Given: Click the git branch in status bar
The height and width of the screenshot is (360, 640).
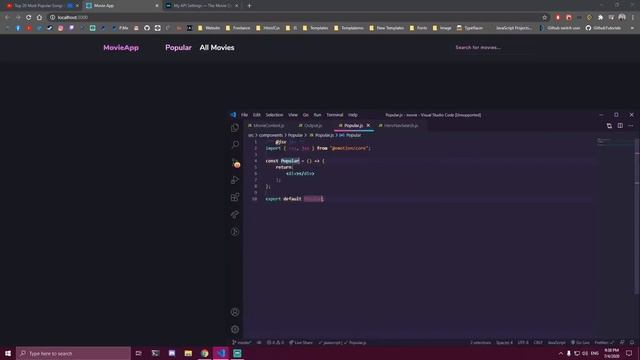Looking at the screenshot, I should click(242, 342).
